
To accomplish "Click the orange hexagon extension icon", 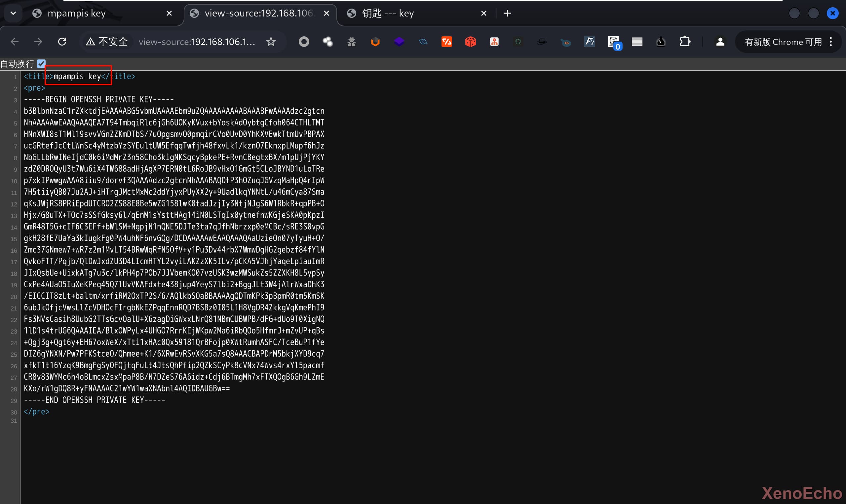I will (x=375, y=42).
